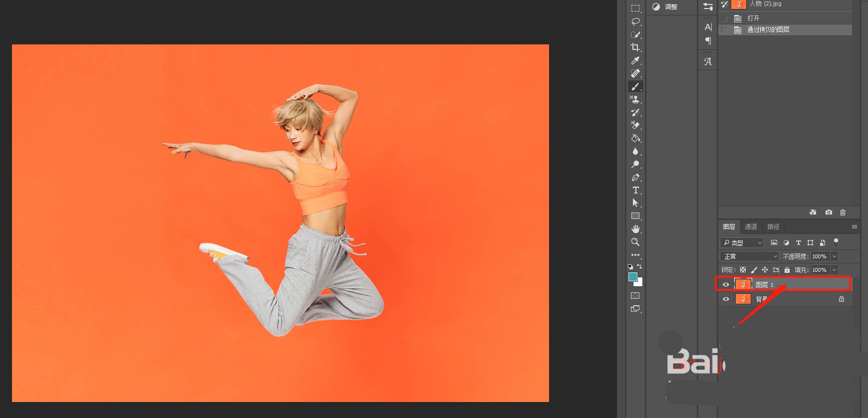This screenshot has width=868, height=418.
Task: Select the Clone Stamp tool
Action: (635, 99)
